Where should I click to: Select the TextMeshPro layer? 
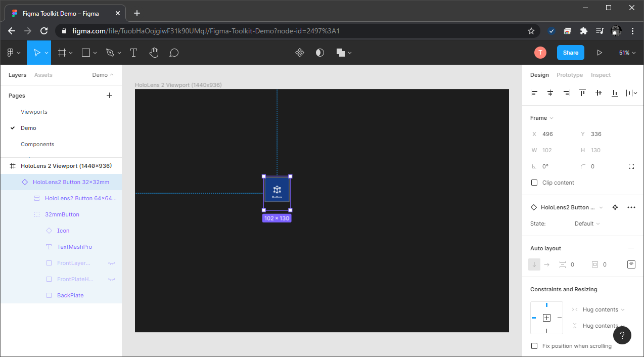61,247
